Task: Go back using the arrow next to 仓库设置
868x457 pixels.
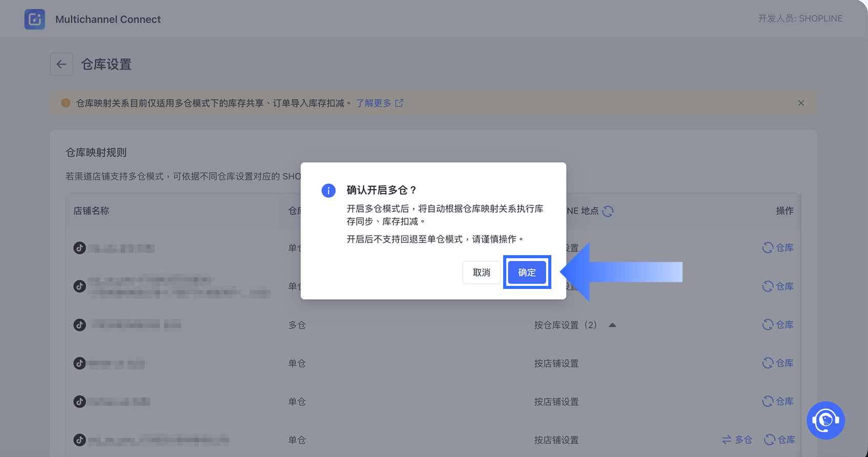Action: coord(61,64)
